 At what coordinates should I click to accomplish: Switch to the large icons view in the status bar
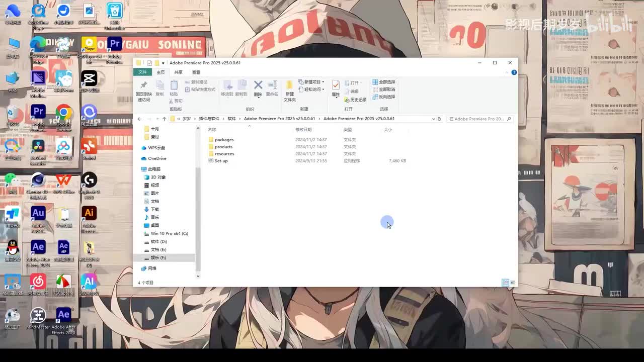coord(513,283)
